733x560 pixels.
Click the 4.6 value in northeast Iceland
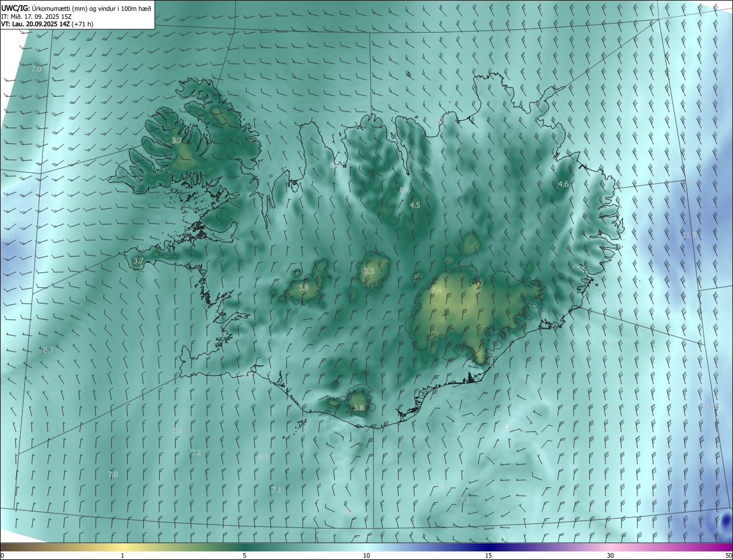tap(563, 184)
